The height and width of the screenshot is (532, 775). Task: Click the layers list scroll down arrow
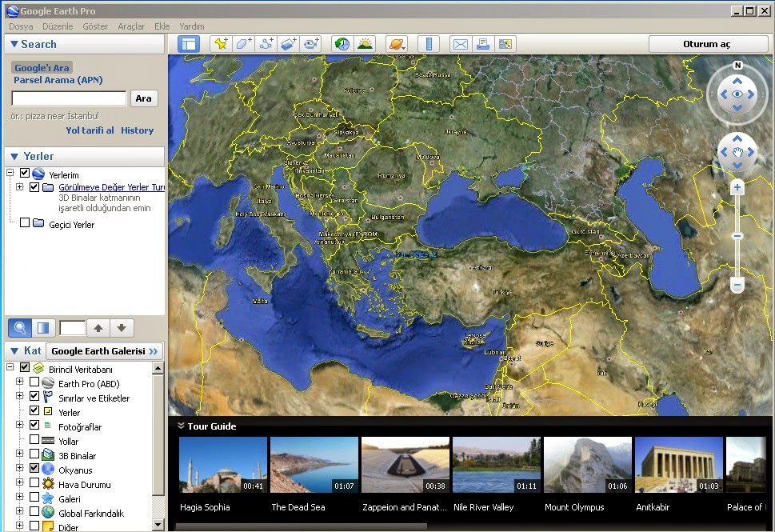point(158,525)
